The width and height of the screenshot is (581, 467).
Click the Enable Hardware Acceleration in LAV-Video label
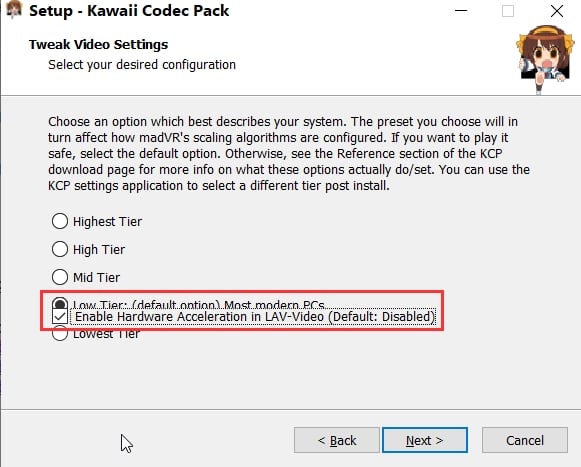tap(254, 317)
